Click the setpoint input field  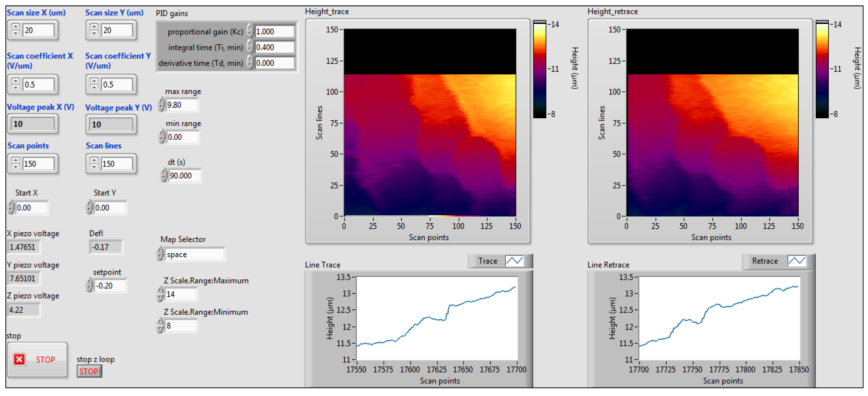click(x=110, y=286)
